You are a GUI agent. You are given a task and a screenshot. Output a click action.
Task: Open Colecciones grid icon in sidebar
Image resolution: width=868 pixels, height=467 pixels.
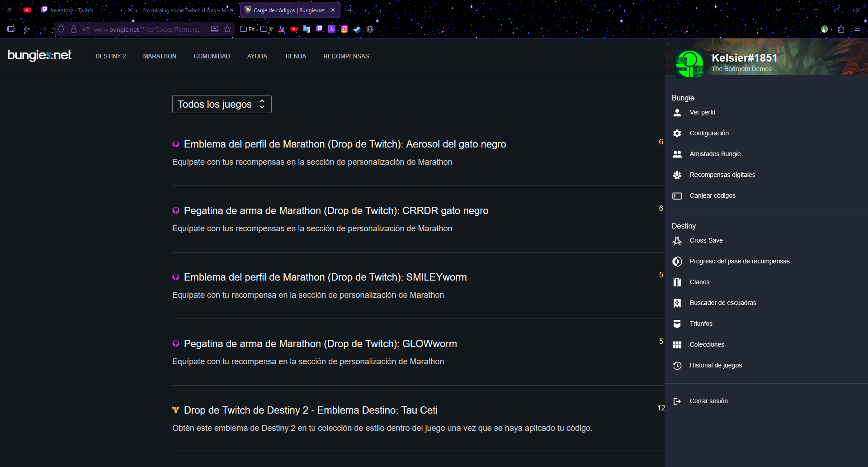(677, 345)
